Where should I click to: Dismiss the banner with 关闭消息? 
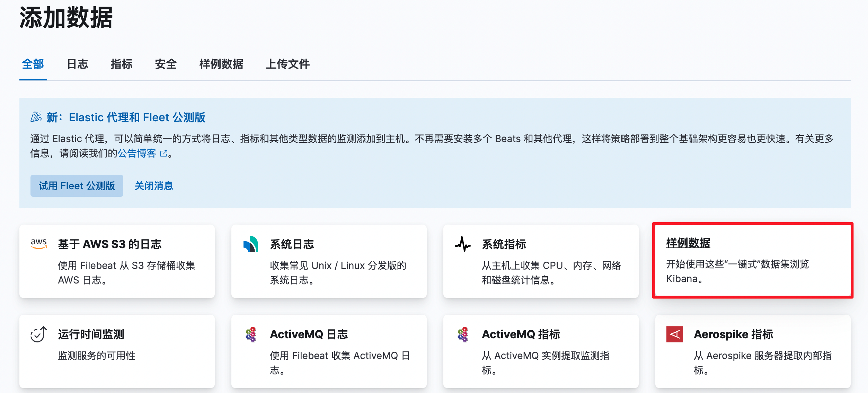click(x=154, y=186)
